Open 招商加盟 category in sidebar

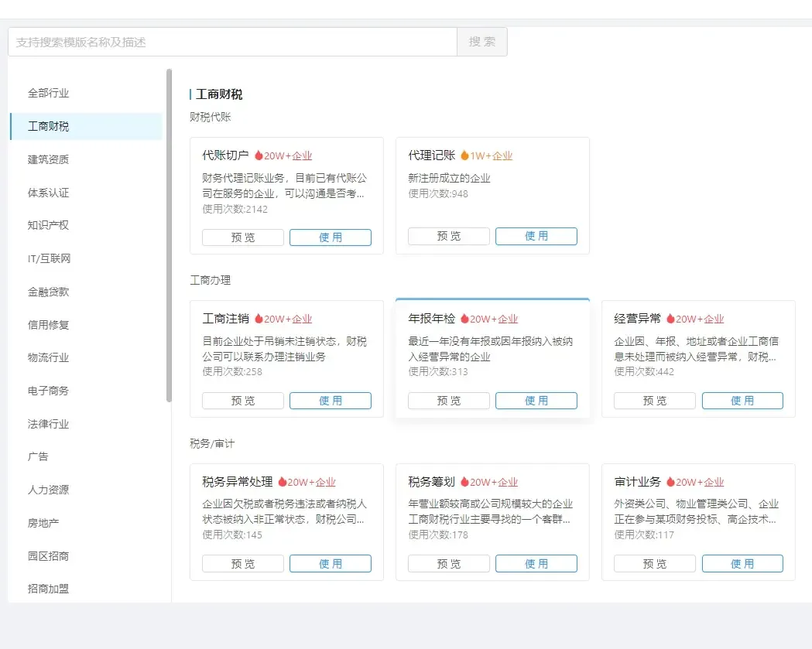point(48,589)
